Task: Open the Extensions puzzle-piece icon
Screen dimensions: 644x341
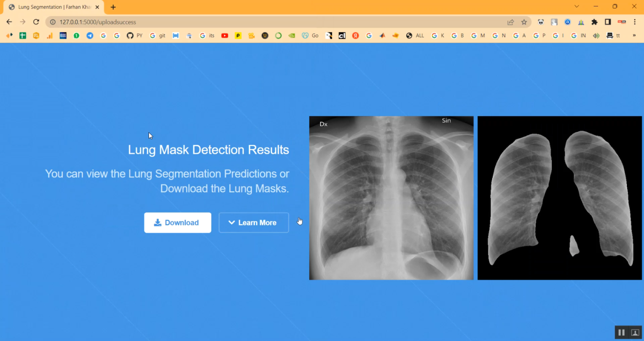Action: click(595, 21)
